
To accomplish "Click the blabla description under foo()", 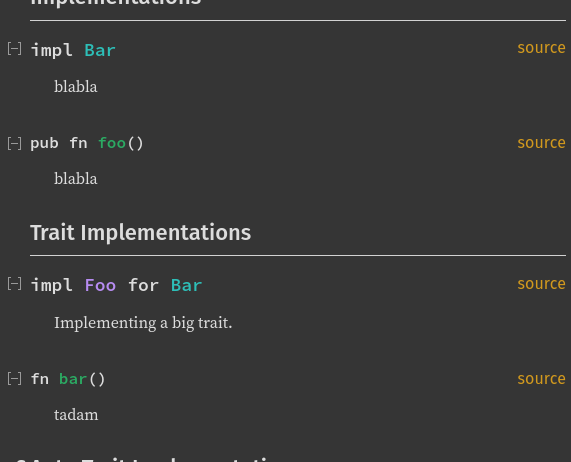I will coord(76,179).
